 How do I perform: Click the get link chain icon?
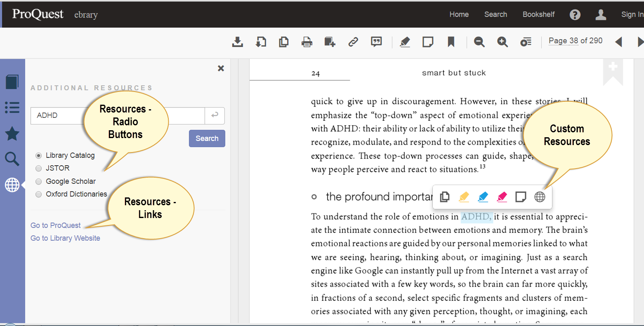pyautogui.click(x=353, y=42)
